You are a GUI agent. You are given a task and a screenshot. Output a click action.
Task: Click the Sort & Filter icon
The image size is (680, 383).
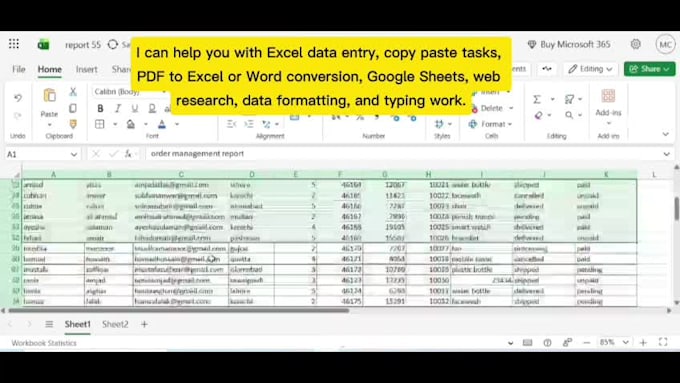pyautogui.click(x=569, y=99)
